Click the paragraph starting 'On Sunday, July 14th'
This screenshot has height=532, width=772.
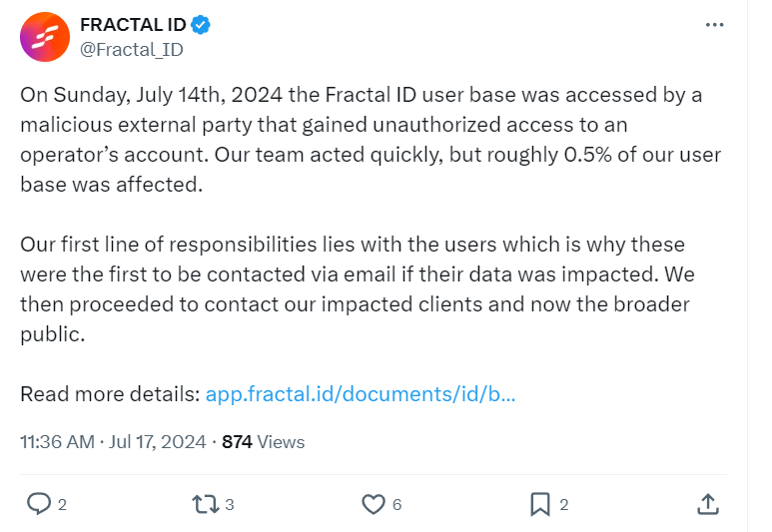click(371, 140)
